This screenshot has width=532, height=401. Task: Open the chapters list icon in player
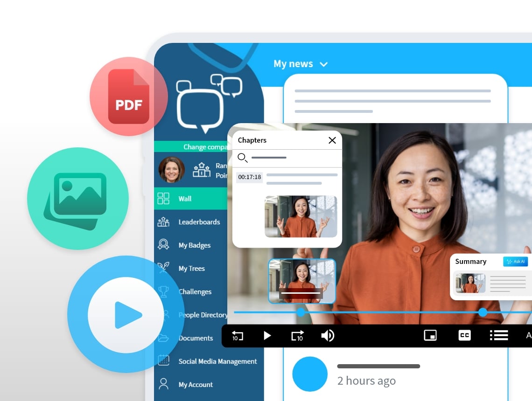pyautogui.click(x=499, y=335)
